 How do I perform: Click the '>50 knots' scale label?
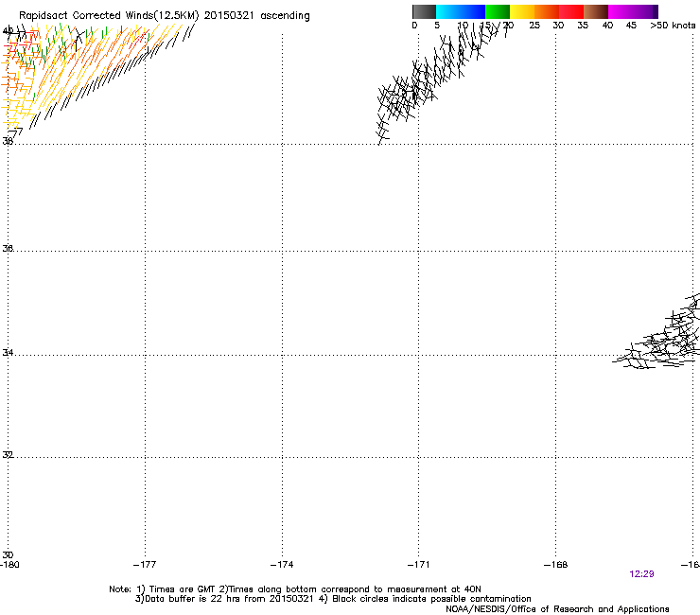673,26
